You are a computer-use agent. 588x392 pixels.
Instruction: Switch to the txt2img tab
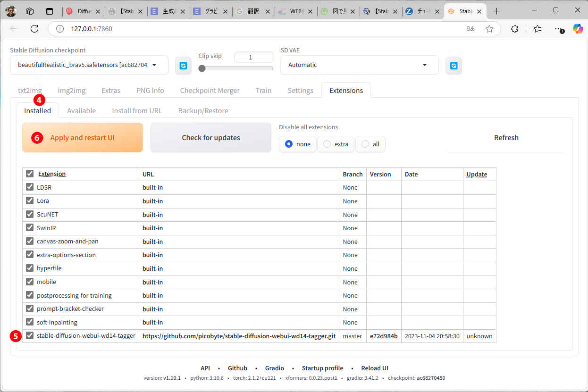click(x=30, y=91)
